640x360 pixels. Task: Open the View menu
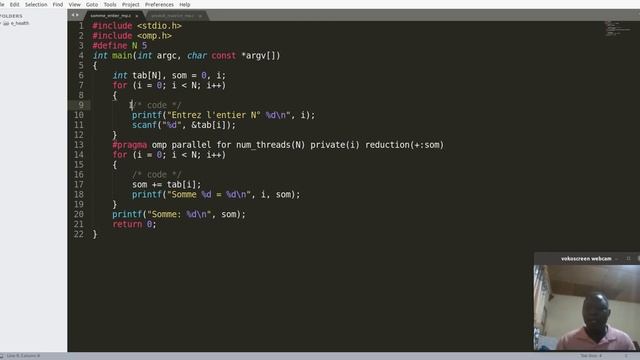click(74, 4)
